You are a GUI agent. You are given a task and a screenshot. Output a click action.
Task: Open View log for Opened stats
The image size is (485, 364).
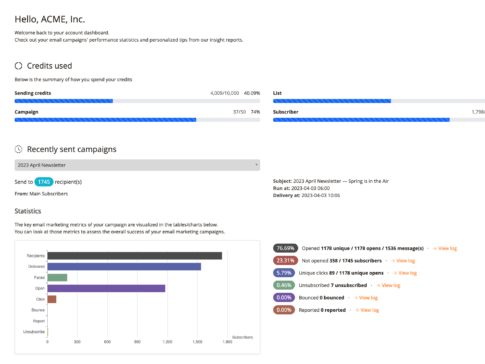point(445,248)
